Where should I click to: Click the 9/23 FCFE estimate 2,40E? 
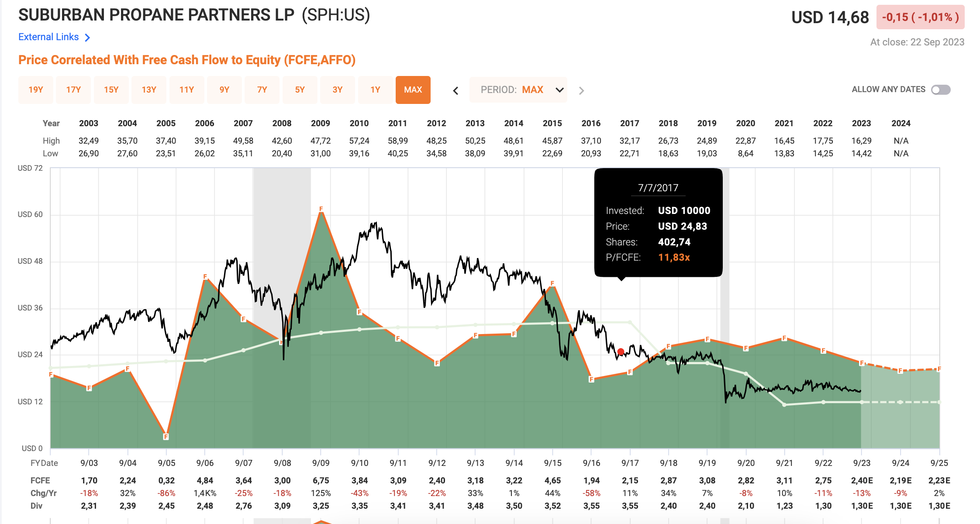point(862,481)
